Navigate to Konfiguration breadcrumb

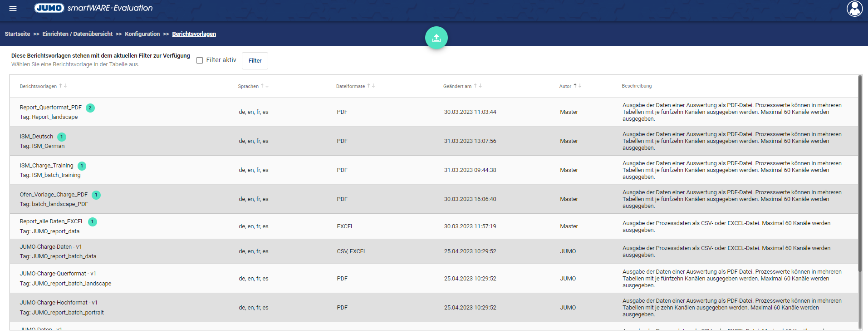coord(142,34)
